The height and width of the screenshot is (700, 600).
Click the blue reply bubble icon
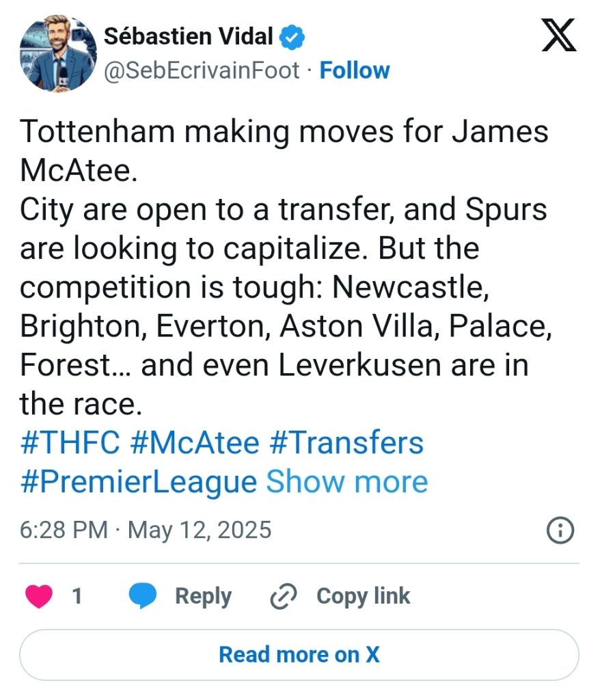tap(142, 596)
